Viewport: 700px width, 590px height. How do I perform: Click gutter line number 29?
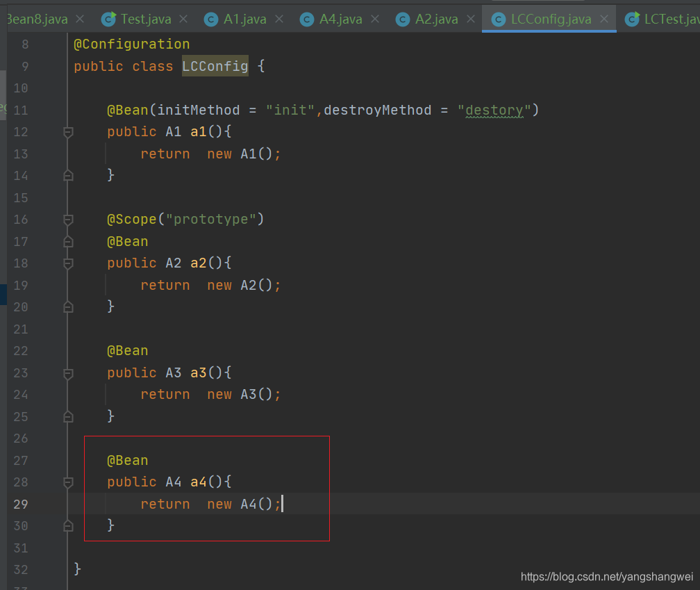click(x=21, y=505)
